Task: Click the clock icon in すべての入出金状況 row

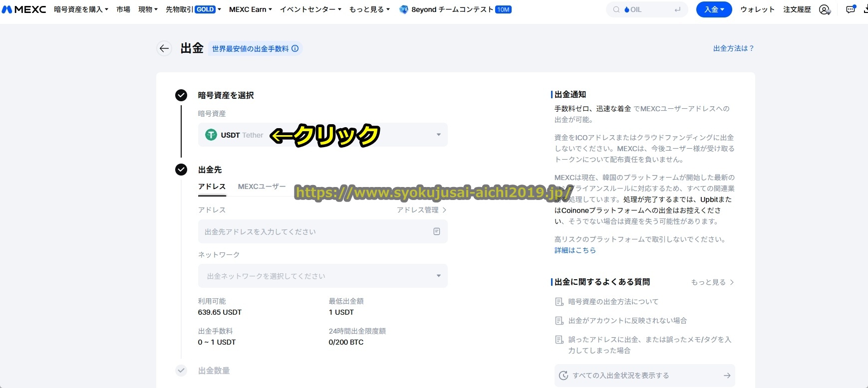Action: point(564,376)
